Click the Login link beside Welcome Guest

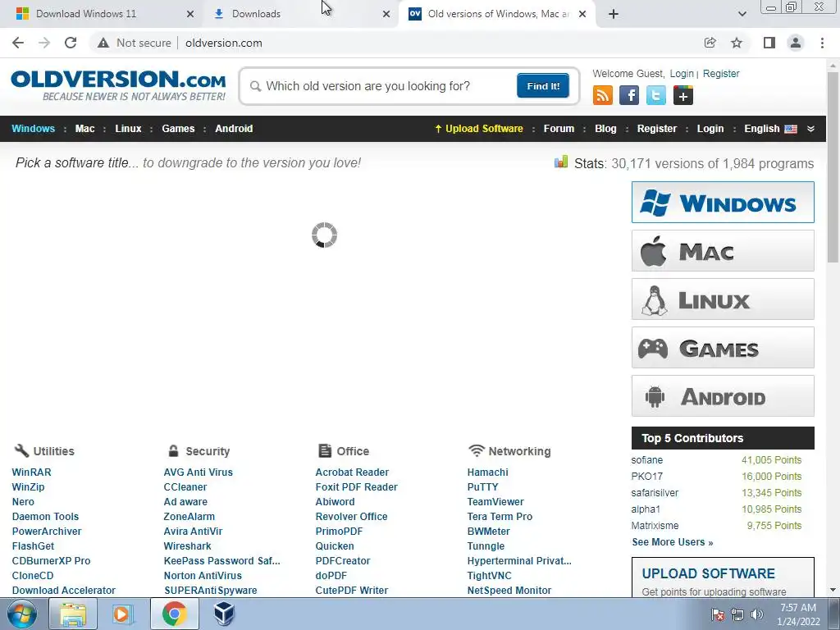[x=682, y=73]
